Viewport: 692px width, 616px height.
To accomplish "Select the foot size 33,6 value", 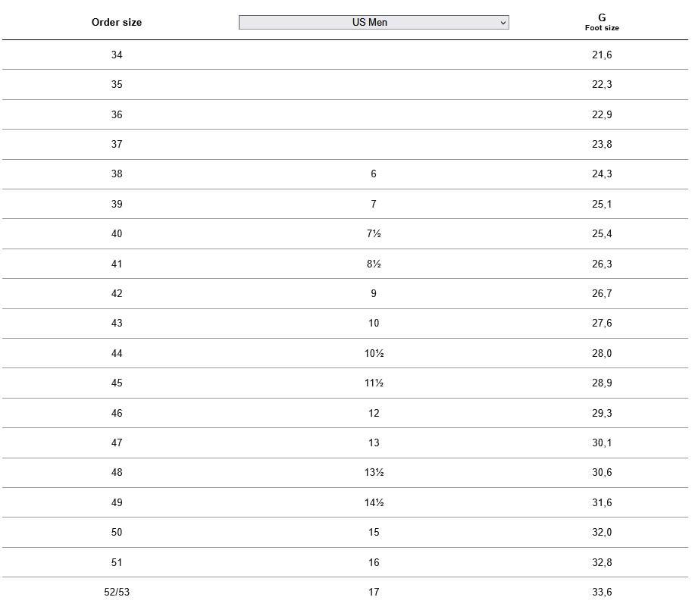I will point(602,592).
